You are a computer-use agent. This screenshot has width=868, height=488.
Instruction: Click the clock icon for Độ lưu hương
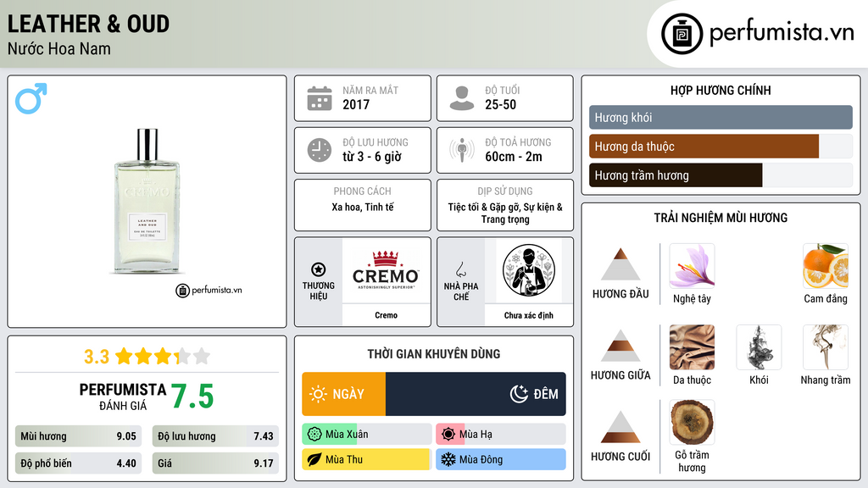point(320,150)
